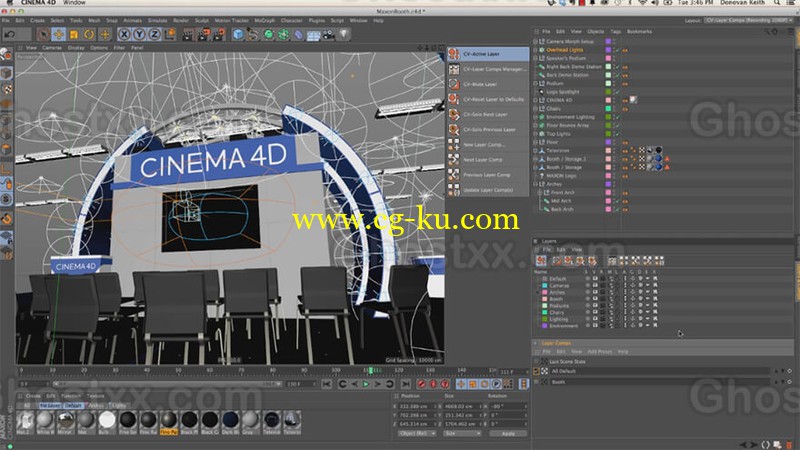Image resolution: width=800 pixels, height=450 pixels.
Task: Select the MAXON Logo object
Action: pos(561,176)
